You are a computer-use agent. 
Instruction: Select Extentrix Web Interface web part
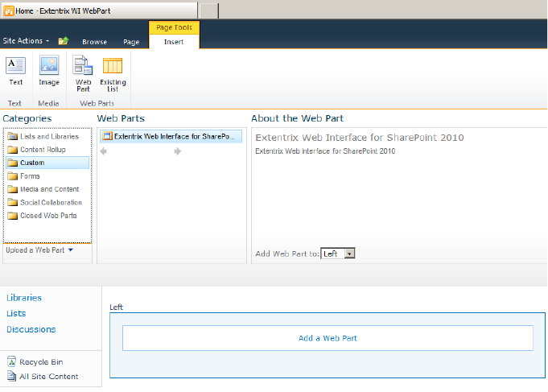point(171,137)
